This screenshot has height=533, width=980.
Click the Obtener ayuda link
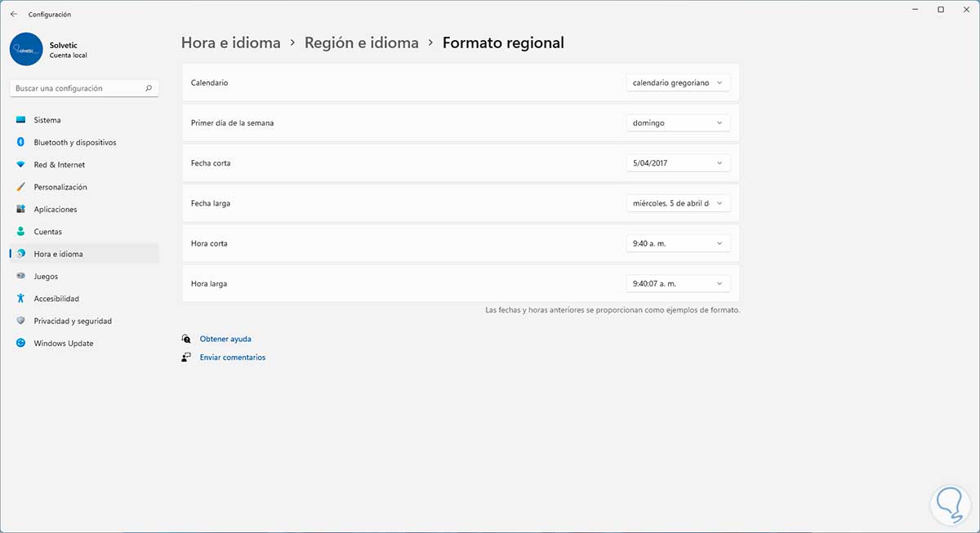coord(225,339)
